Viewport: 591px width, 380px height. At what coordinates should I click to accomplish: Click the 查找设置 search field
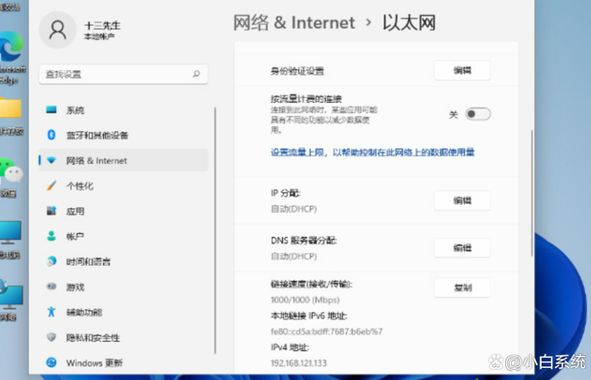tap(123, 74)
